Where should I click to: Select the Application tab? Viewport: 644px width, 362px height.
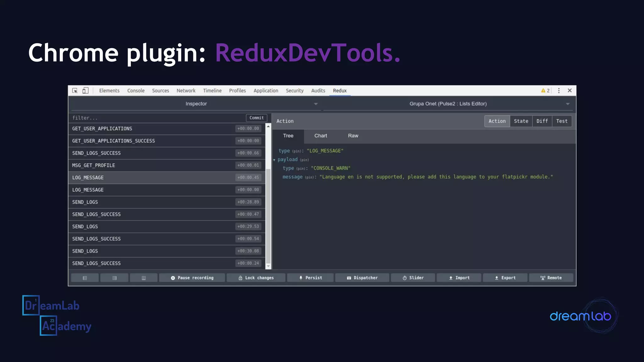[x=266, y=90]
